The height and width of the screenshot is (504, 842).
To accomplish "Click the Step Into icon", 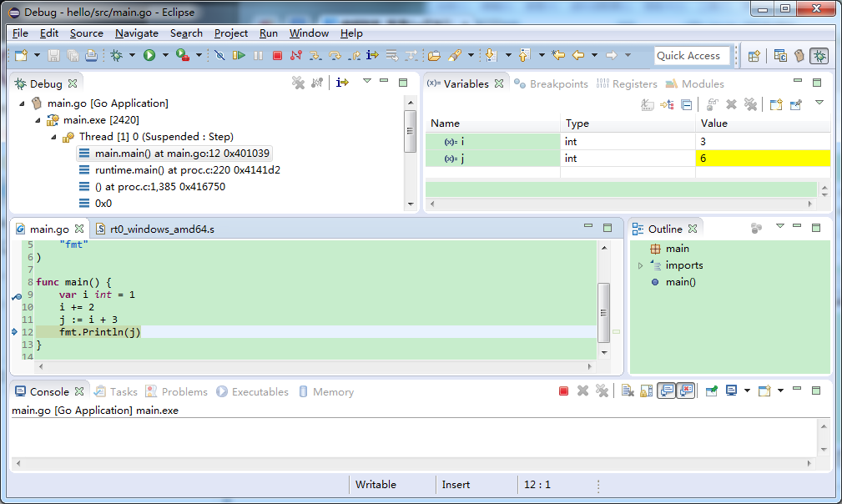I will point(315,55).
